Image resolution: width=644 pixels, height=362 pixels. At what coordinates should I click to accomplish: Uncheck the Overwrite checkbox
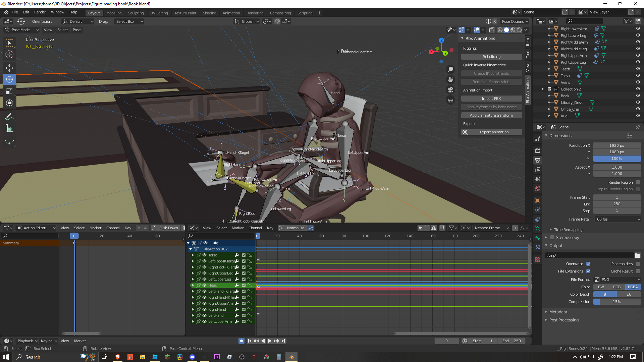[588, 264]
